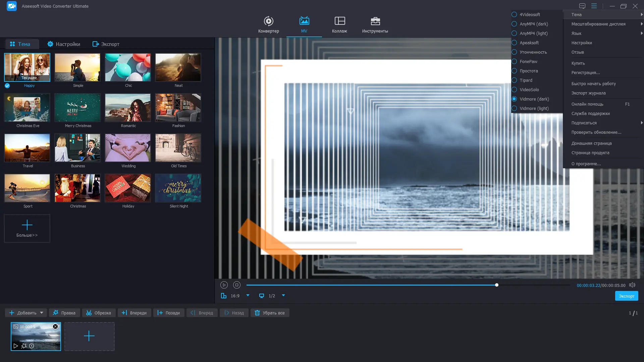Switch to the Настройки tab
Image resolution: width=644 pixels, height=362 pixels.
point(64,44)
